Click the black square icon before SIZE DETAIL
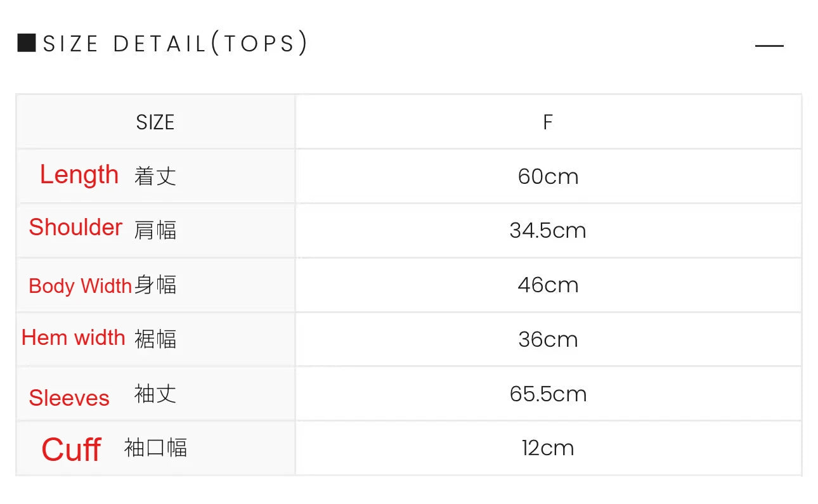 tap(27, 43)
